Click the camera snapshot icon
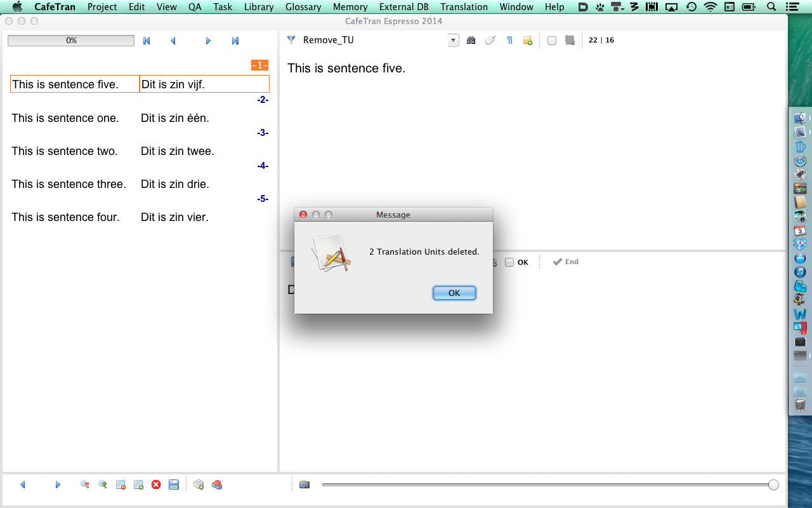812x508 pixels. [x=304, y=485]
